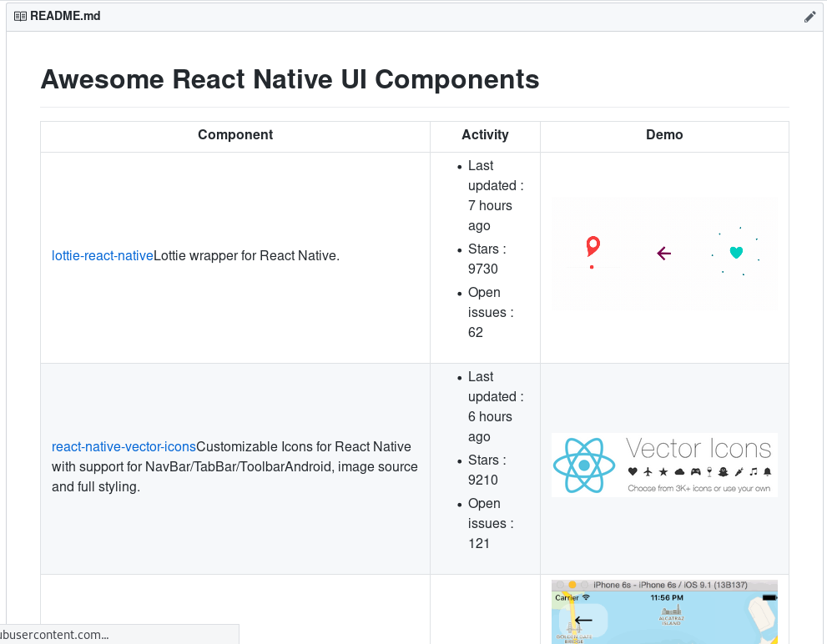
Task: Click the pencil edit icon for README.md
Action: (x=809, y=16)
